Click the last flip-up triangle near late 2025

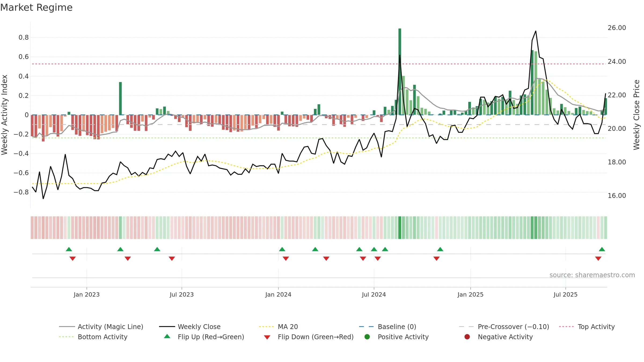[x=602, y=249]
